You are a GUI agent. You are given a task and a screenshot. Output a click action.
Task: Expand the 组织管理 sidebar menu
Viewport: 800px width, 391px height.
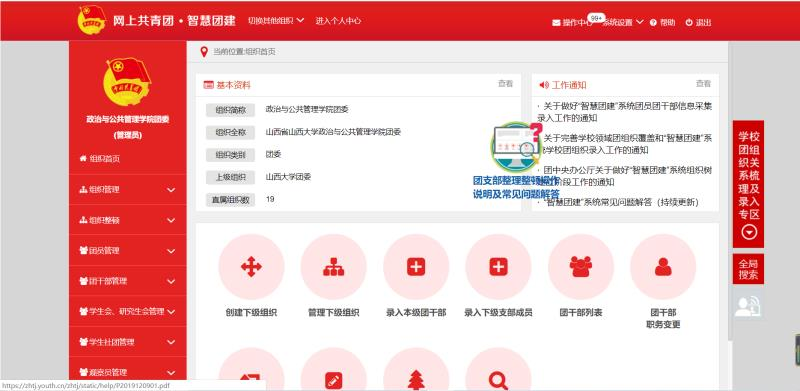coord(128,189)
